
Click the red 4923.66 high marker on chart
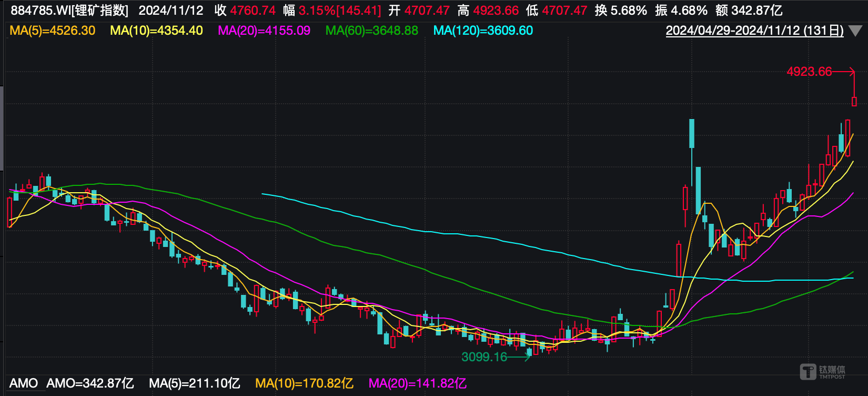pos(809,72)
